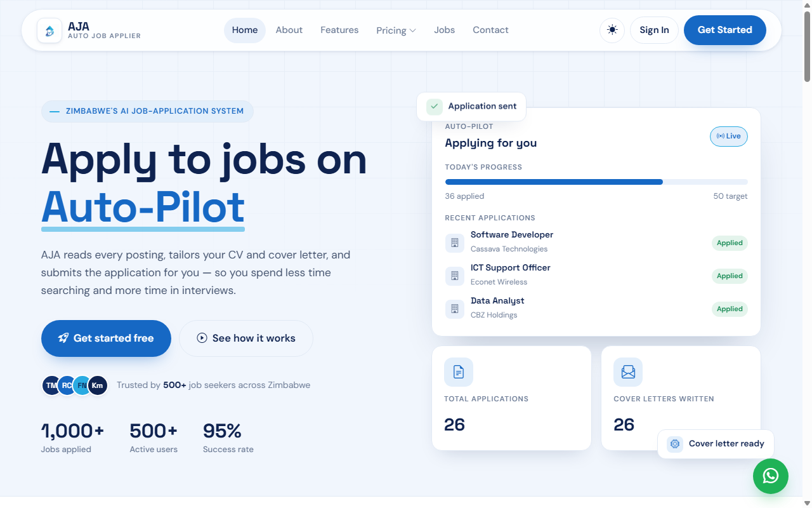This screenshot has height=508, width=812.
Task: Click the ICT Support Officer job title
Action: point(511,268)
